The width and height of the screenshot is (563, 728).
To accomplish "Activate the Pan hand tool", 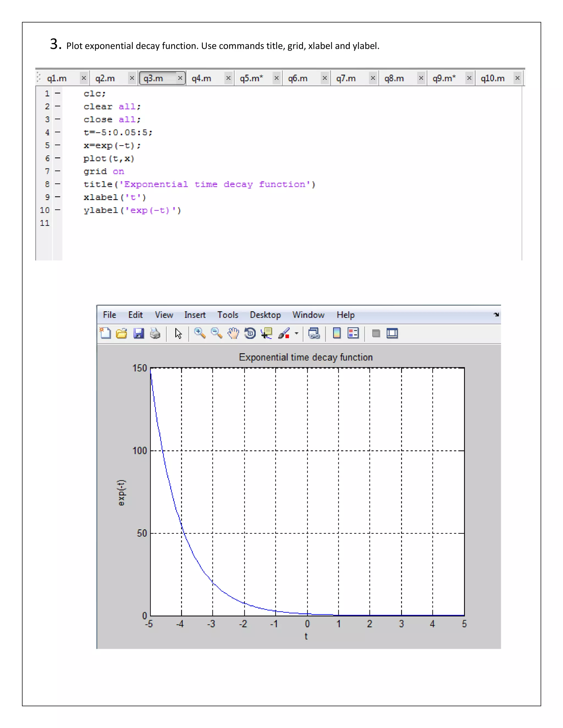I will (233, 333).
